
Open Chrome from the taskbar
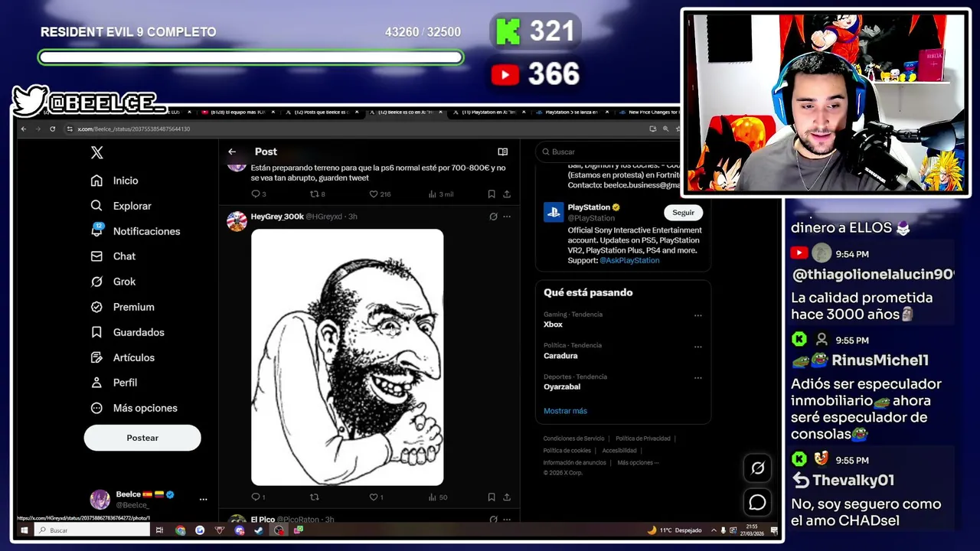(x=180, y=530)
